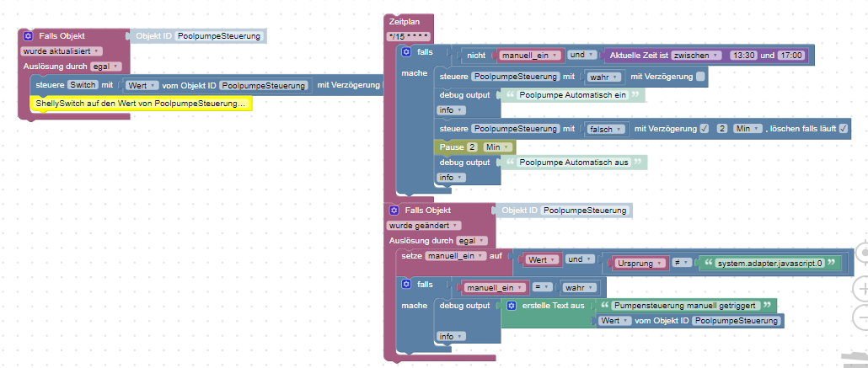Open 'info' dropdown in bottom debug output
This screenshot has width=868, height=368.
coord(452,337)
